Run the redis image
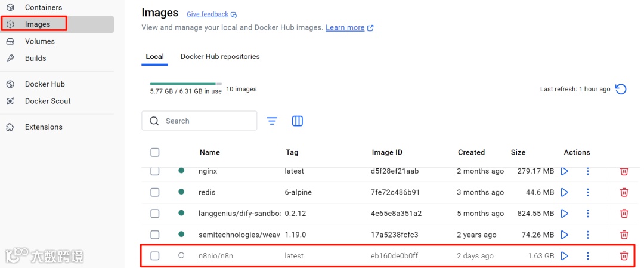Image resolution: width=644 pixels, height=268 pixels. [565, 192]
